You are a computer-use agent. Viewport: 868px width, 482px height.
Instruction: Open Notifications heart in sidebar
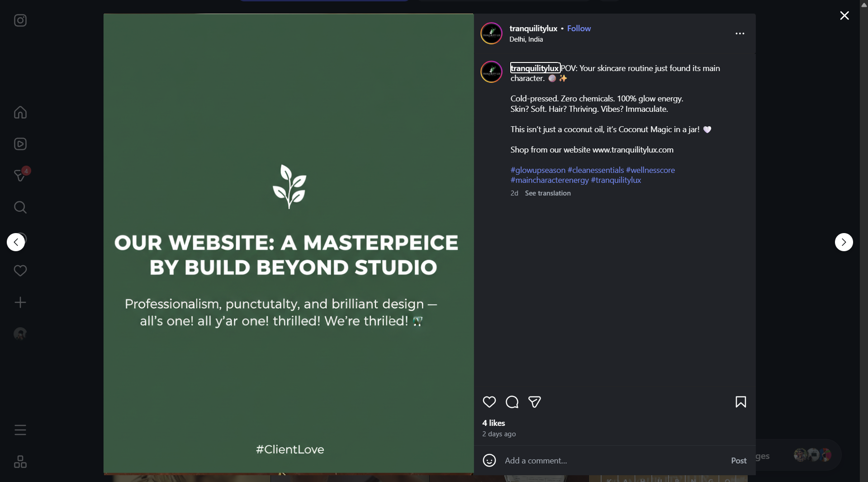click(20, 271)
